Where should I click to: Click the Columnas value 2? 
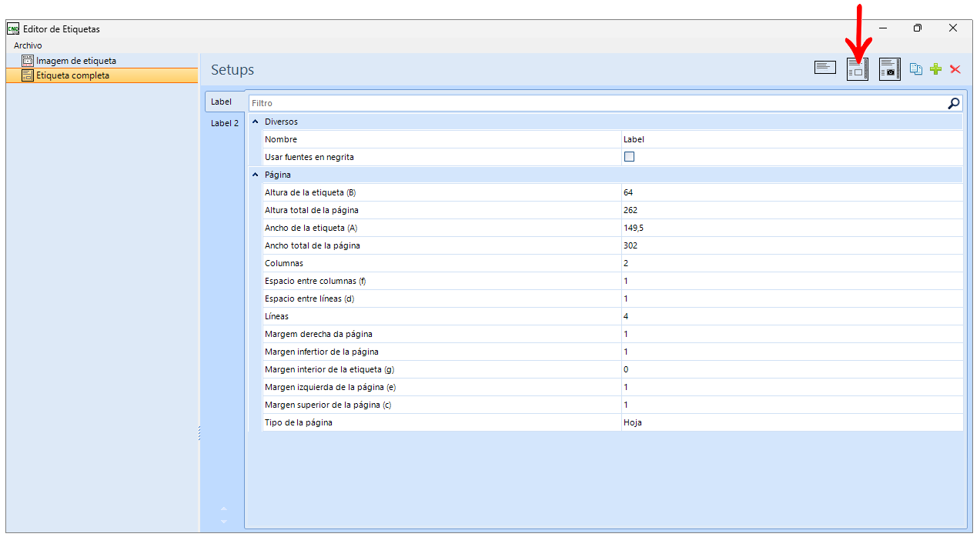click(x=792, y=263)
